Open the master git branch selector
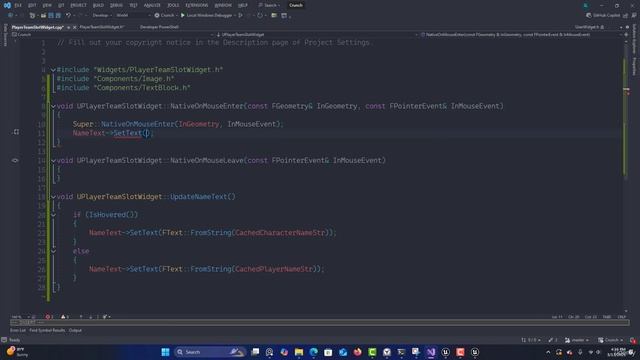 click(x=577, y=340)
